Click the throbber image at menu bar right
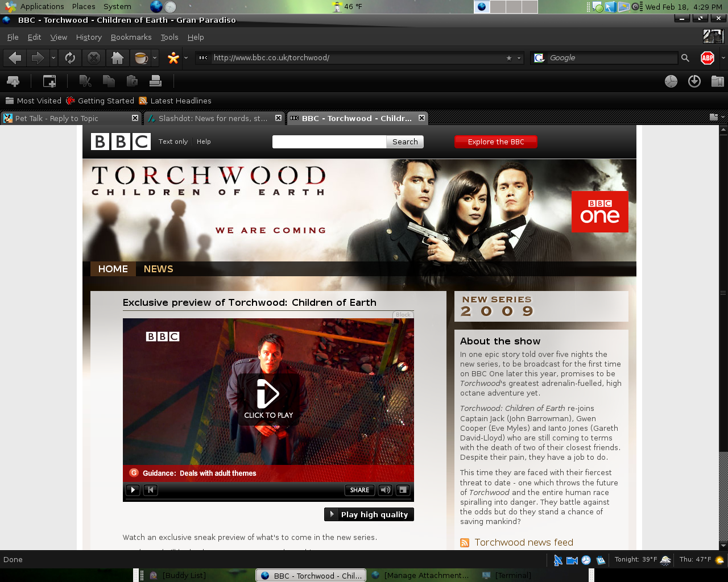The image size is (728, 582). [714, 37]
